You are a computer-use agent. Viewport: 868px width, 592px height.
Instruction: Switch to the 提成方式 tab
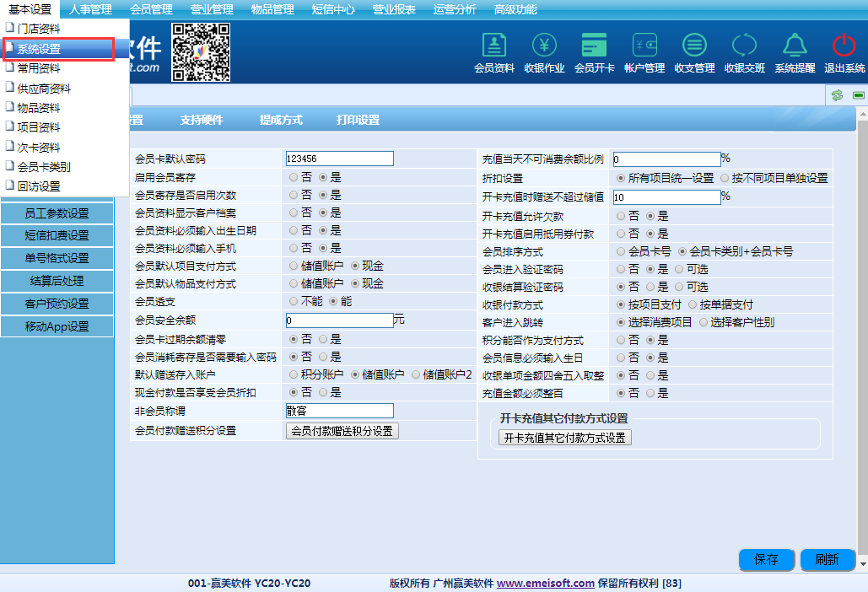[x=281, y=120]
